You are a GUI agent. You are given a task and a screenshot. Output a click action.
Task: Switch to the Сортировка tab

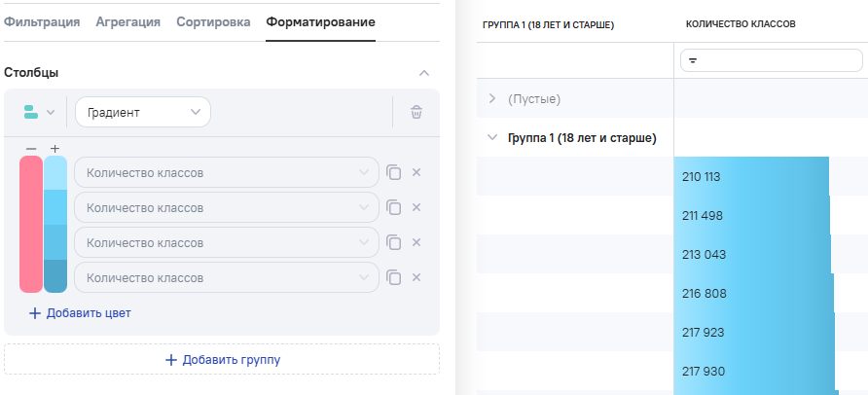click(213, 21)
